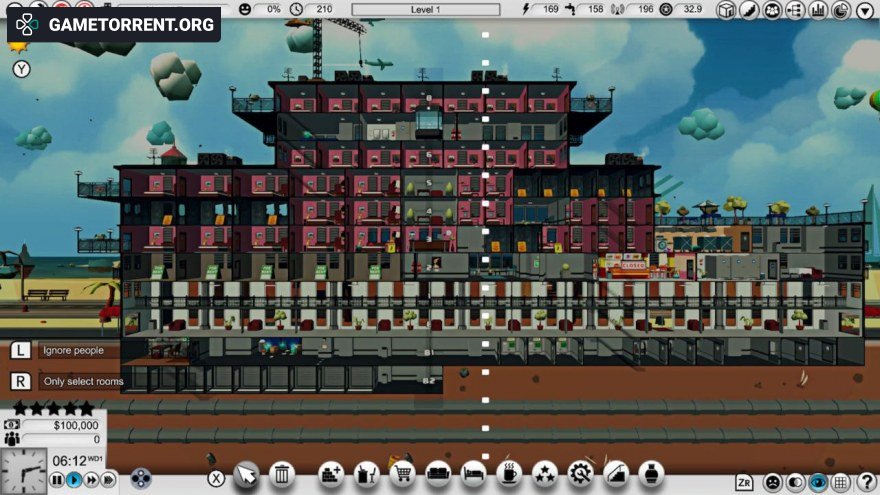Click the analog clock face

click(x=25, y=471)
